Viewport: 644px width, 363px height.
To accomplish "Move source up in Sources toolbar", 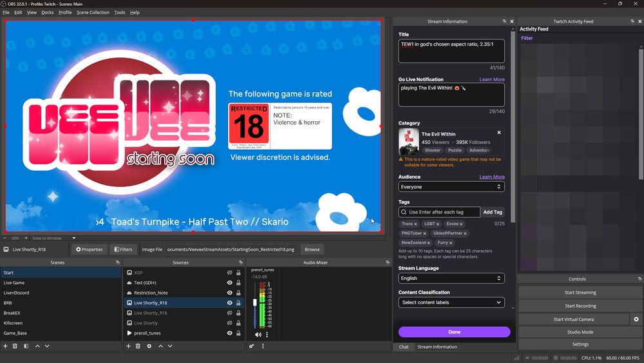I will click(160, 346).
